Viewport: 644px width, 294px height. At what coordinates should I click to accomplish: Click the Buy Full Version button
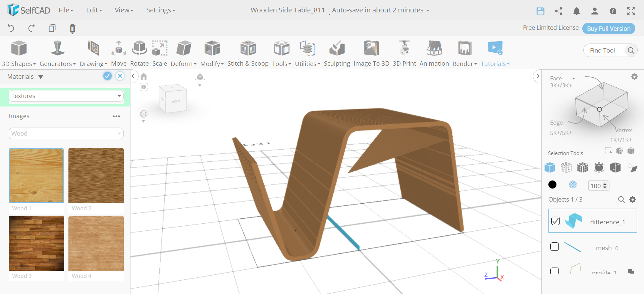(x=609, y=28)
